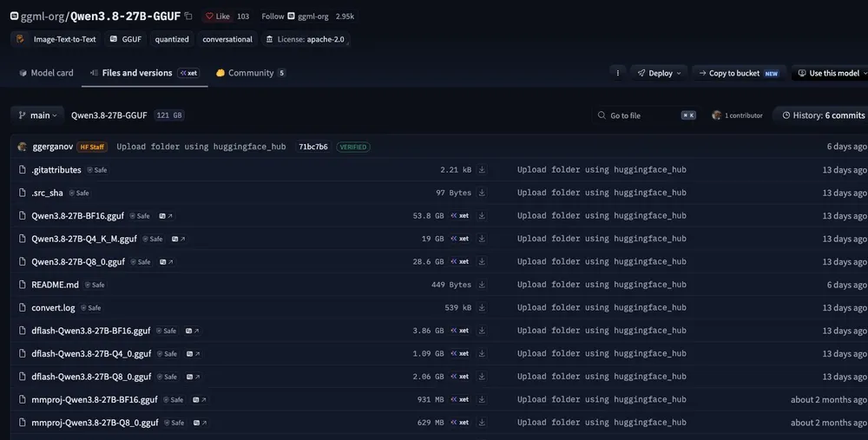Open the apache-2.0 license tag
This screenshot has height=440, width=868.
pos(305,39)
